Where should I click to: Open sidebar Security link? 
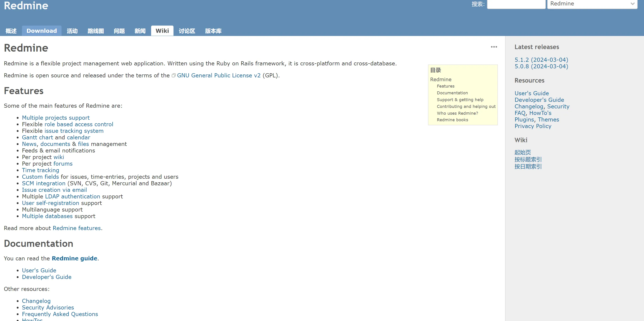[x=558, y=107]
